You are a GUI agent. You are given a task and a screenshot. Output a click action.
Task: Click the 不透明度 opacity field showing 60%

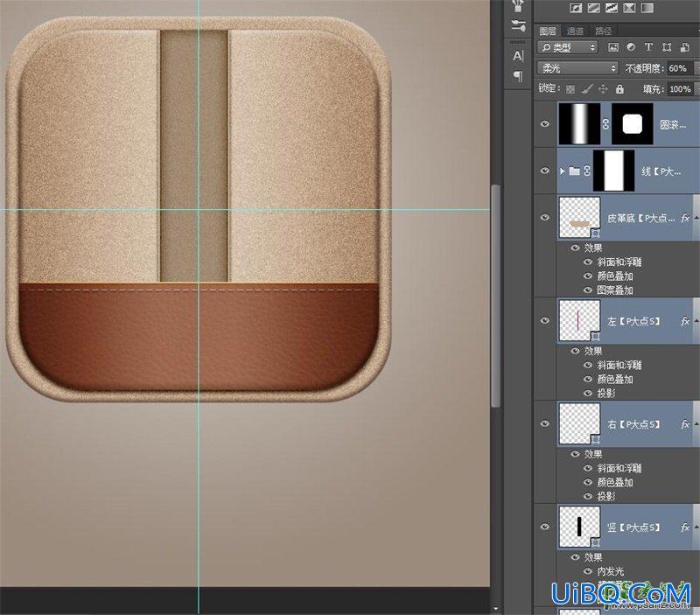(x=680, y=68)
